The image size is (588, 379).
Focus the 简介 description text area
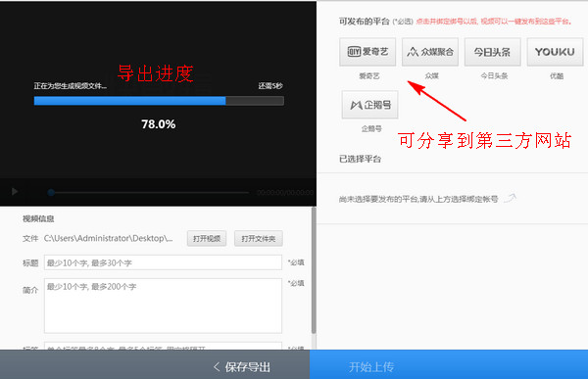pyautogui.click(x=163, y=306)
